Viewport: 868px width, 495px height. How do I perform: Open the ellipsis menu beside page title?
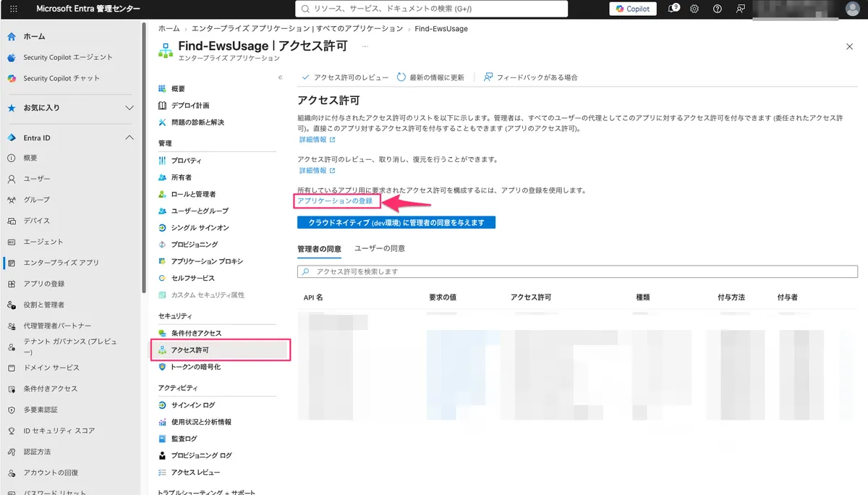pos(365,46)
